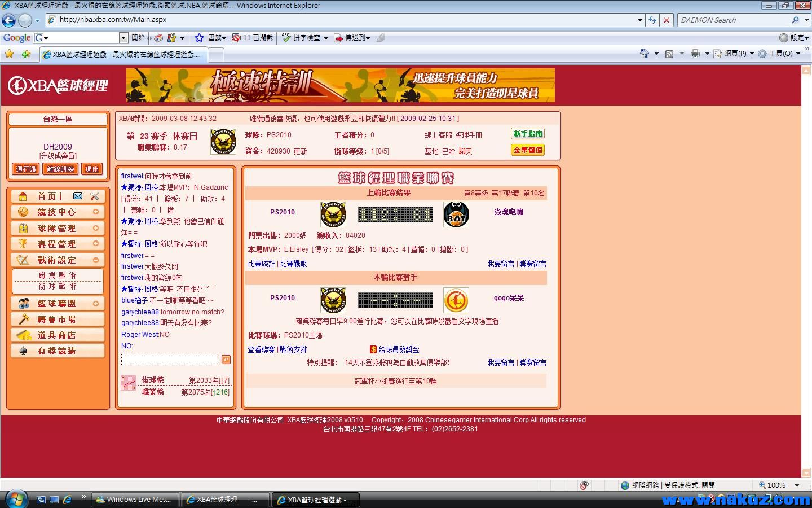Click the 離線訓練 button

click(60, 169)
